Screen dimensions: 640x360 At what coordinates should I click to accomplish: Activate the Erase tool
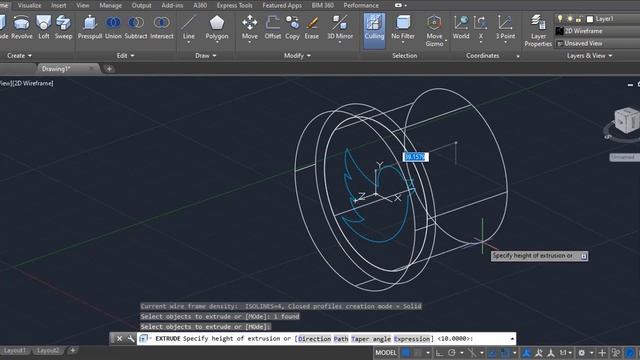[x=312, y=27]
